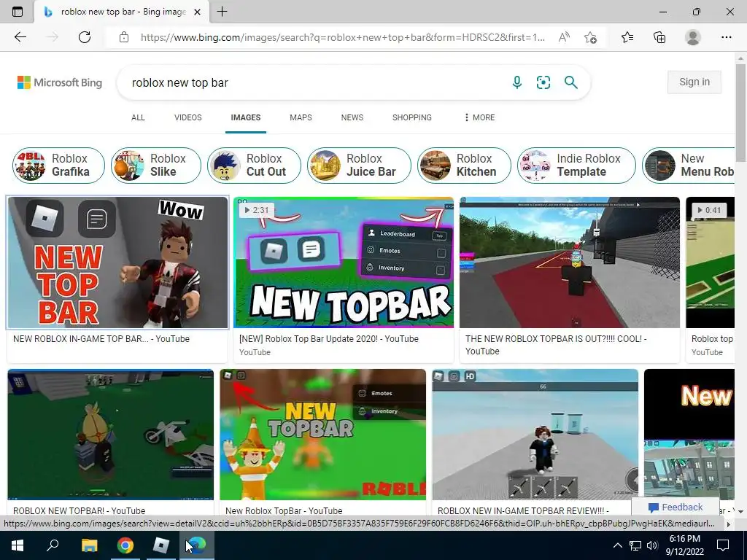Click ROBLOX NEW TOPBAR! - YouTube title
The width and height of the screenshot is (747, 560).
(79, 510)
